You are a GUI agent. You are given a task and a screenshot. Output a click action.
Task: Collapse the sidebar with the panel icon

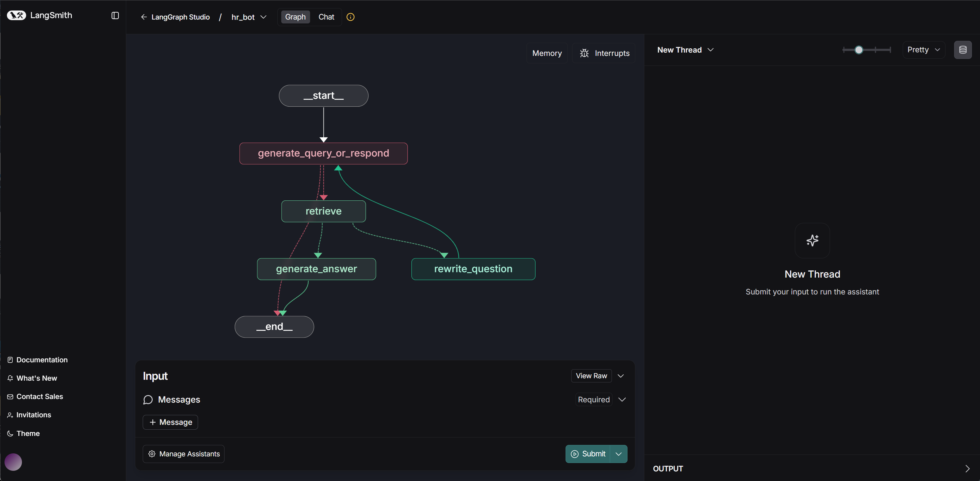point(115,16)
